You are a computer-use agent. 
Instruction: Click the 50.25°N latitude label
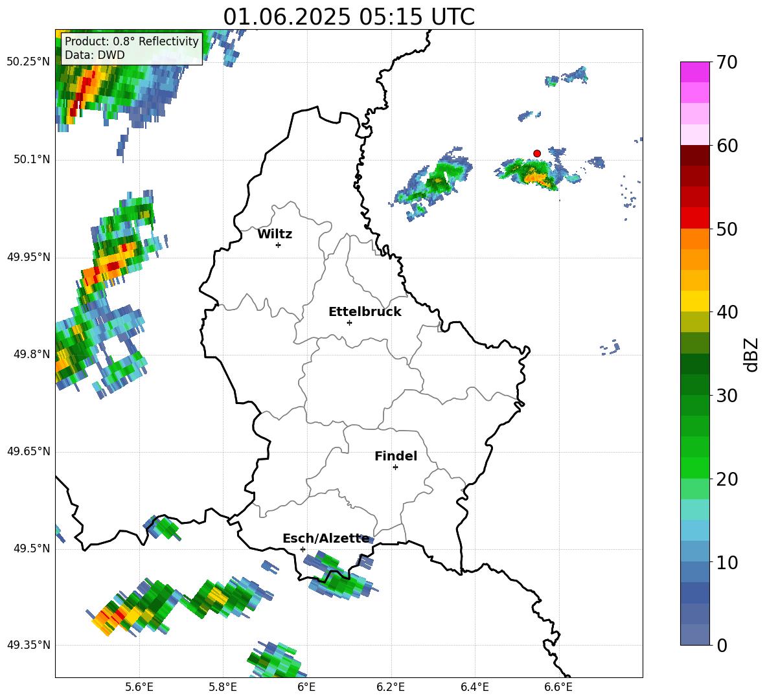pos(29,62)
